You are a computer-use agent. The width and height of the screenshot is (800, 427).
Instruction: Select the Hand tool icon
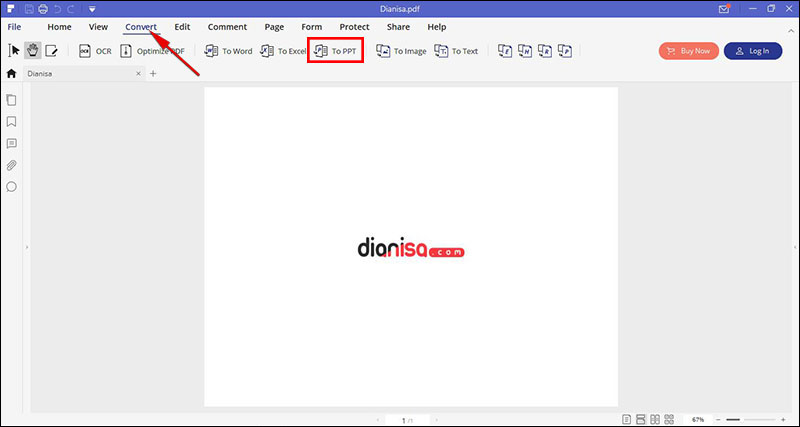click(32, 51)
